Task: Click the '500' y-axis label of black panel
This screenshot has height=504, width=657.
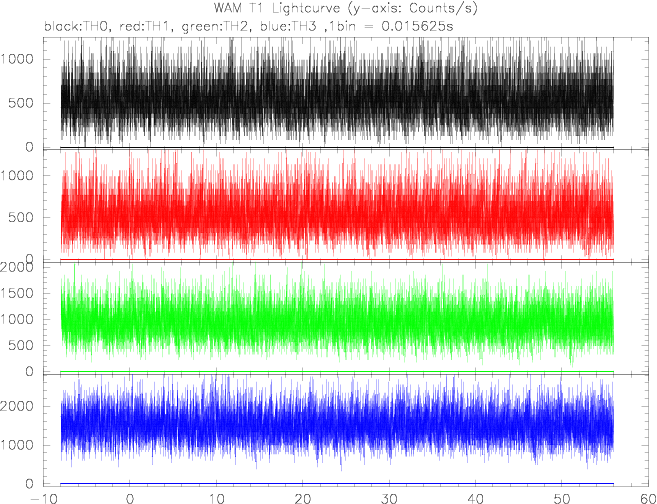Action: click(21, 103)
